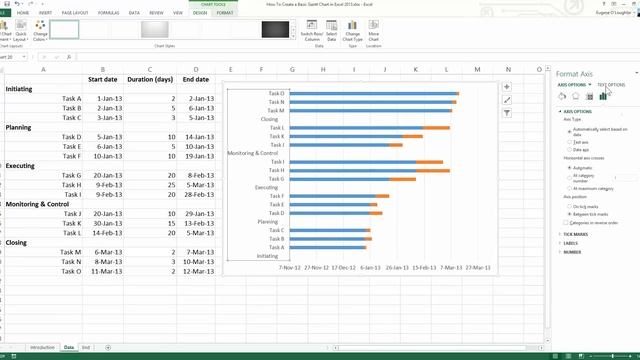Expand the LABELS section
Image resolution: width=640 pixels, height=360 pixels.
[x=560, y=243]
